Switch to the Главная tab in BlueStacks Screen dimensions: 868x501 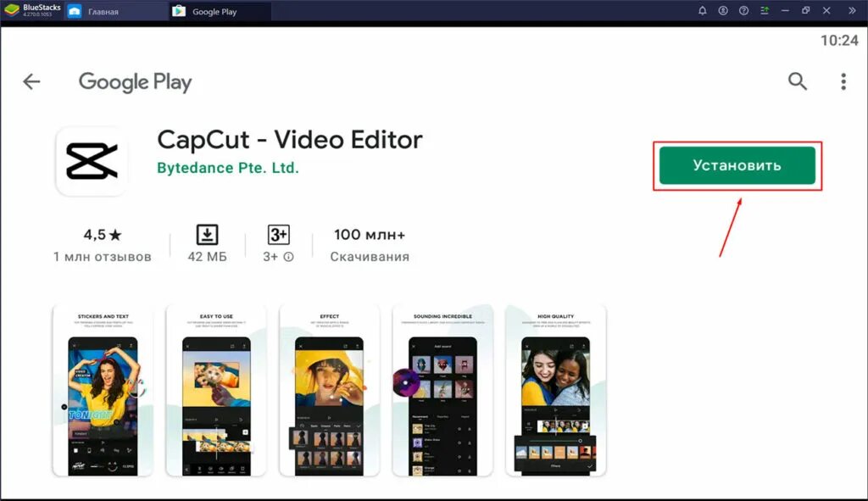[116, 11]
